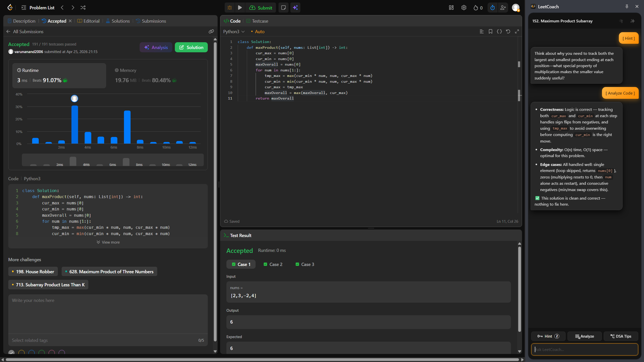The height and width of the screenshot is (362, 644).
Task: Click the green Submit button
Action: click(261, 8)
